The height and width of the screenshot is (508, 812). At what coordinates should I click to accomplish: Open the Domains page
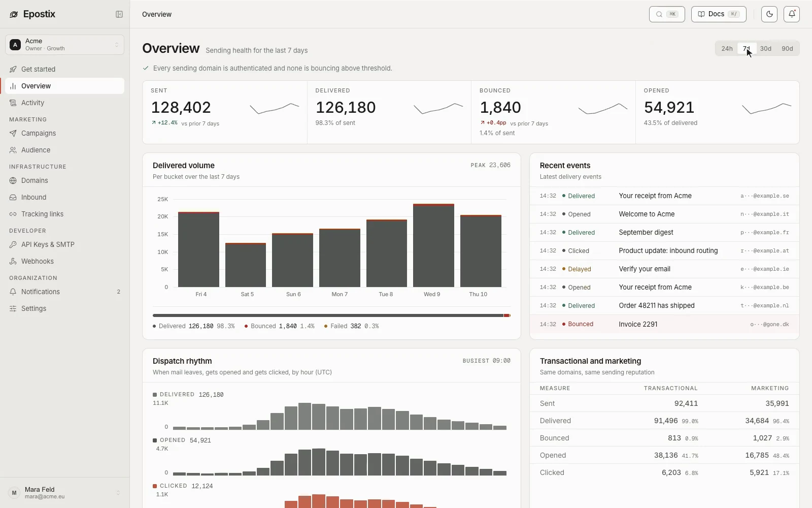tap(64, 180)
